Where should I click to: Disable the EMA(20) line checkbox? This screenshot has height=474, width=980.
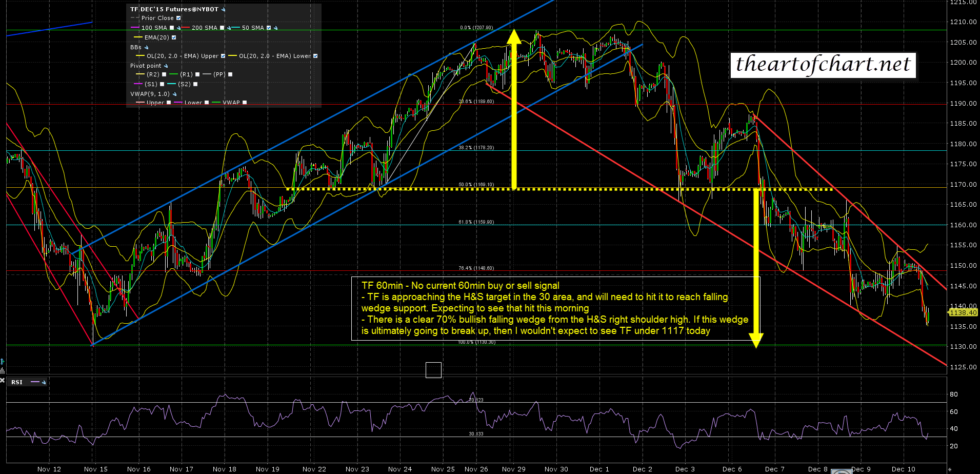click(x=174, y=37)
